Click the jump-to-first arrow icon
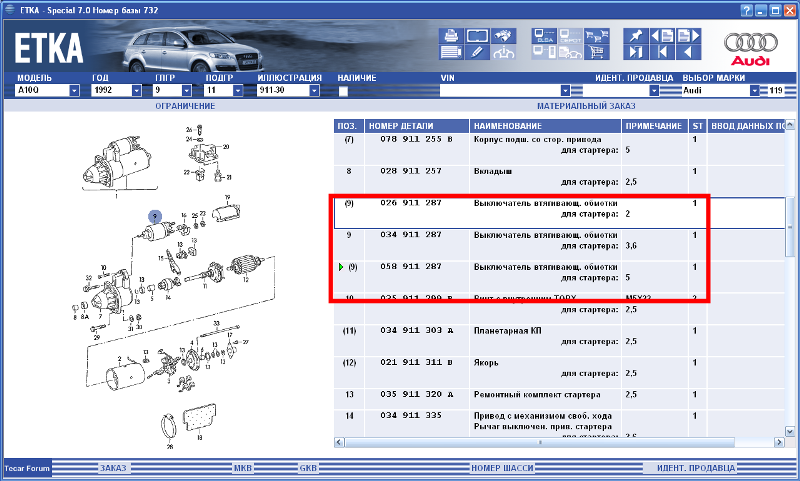The height and width of the screenshot is (481, 800). 662,52
